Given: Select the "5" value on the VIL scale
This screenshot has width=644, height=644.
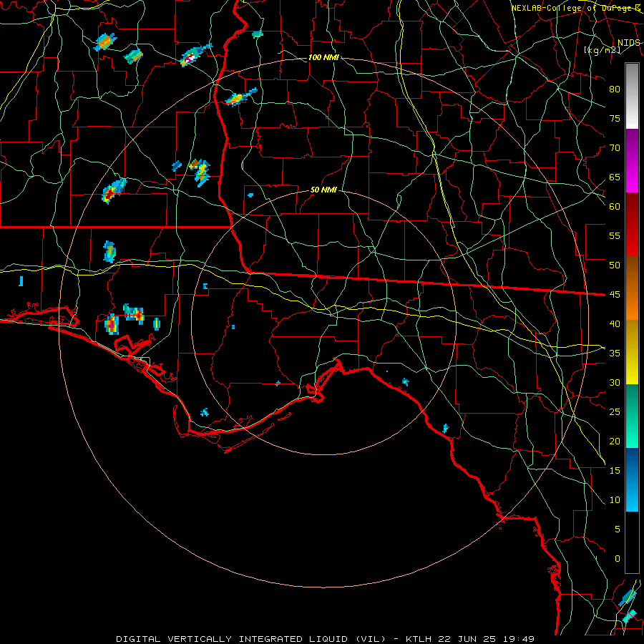Looking at the screenshot, I should (618, 530).
